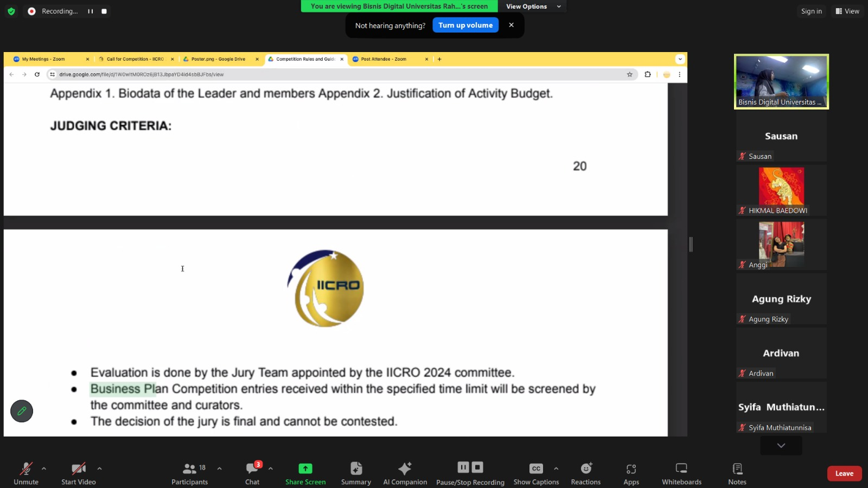The width and height of the screenshot is (868, 488).
Task: Show Captions using the CC icon
Action: point(536,473)
